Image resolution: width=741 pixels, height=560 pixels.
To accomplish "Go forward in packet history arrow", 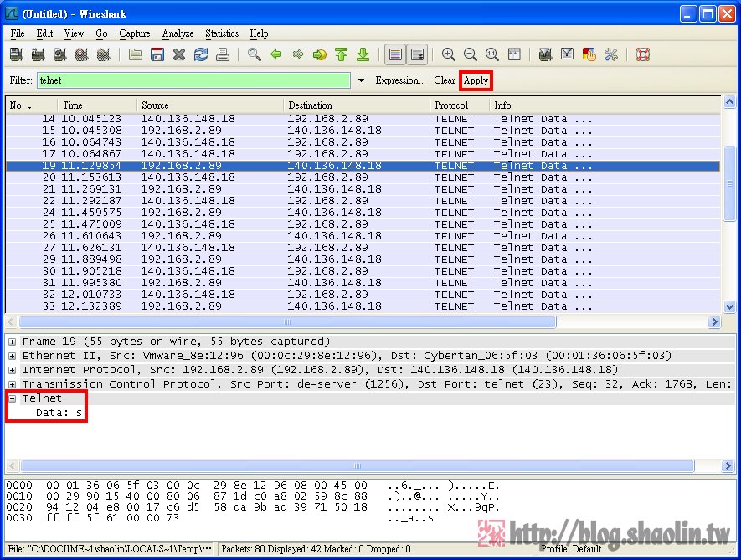I will click(x=298, y=54).
